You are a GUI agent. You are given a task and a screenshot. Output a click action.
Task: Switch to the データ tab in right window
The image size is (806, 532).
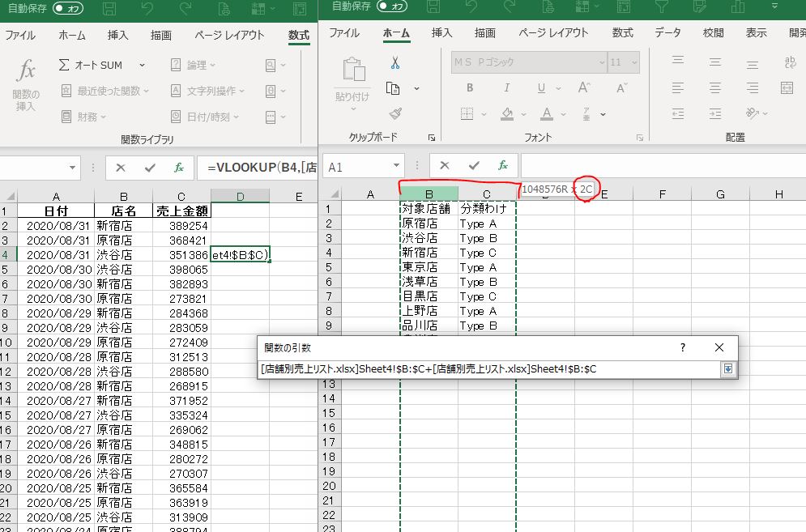(x=667, y=33)
